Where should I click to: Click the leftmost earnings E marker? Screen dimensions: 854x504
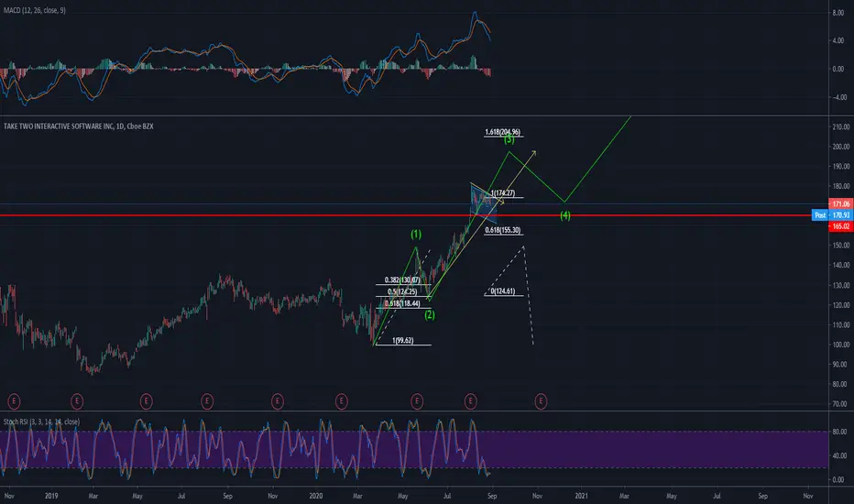14,402
